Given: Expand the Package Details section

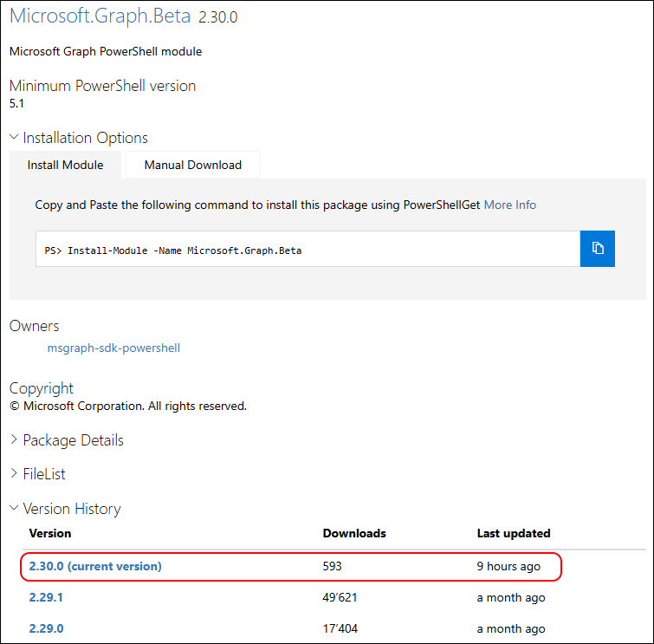Looking at the screenshot, I should (67, 440).
